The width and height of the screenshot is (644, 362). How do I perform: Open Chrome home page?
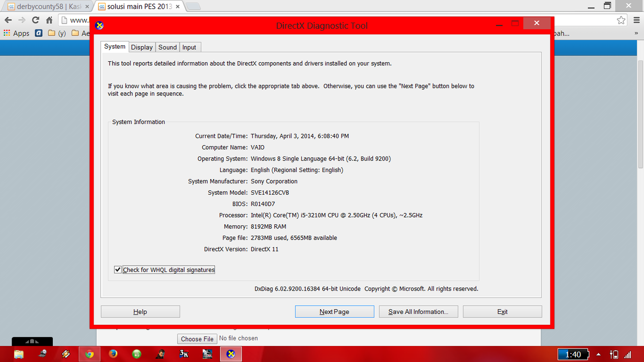point(49,20)
